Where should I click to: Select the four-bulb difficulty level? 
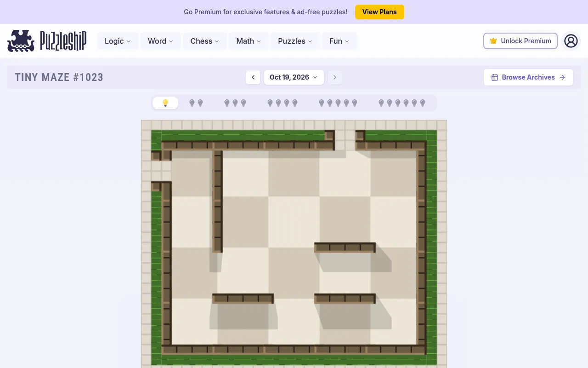[283, 103]
